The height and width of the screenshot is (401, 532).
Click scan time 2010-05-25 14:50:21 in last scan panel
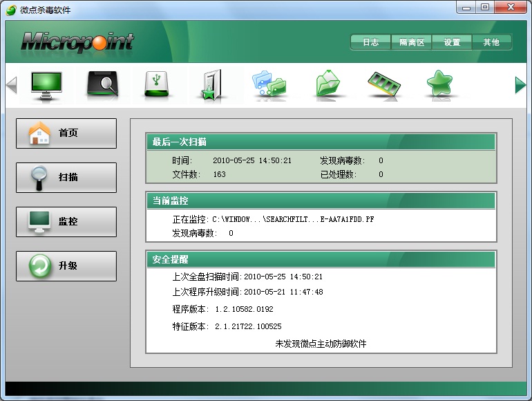(252, 160)
